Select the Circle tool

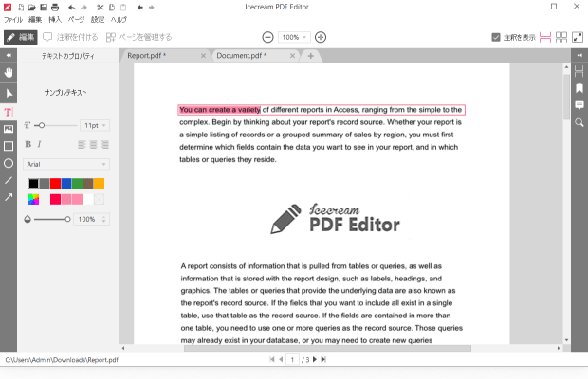point(9,163)
